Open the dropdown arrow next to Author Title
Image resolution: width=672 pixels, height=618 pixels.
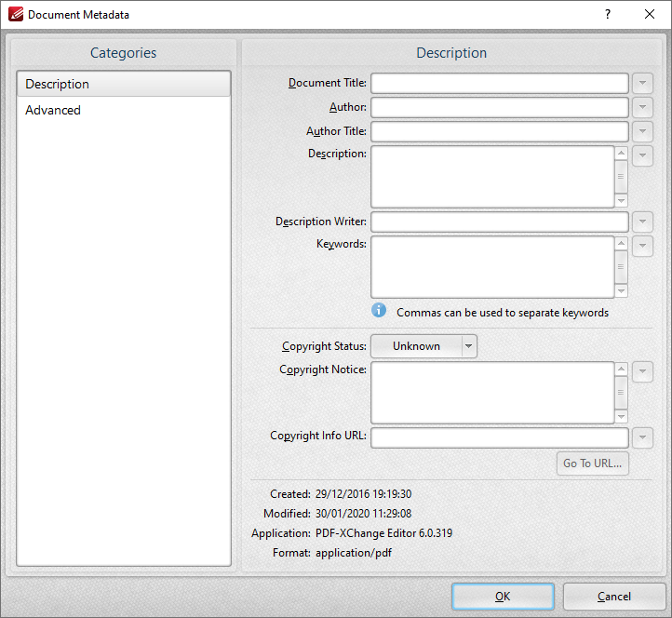642,131
